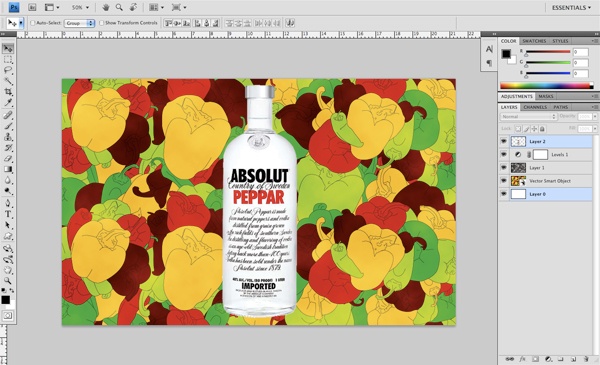Select the Clone Stamp tool
The image size is (600, 365).
[x=8, y=137]
